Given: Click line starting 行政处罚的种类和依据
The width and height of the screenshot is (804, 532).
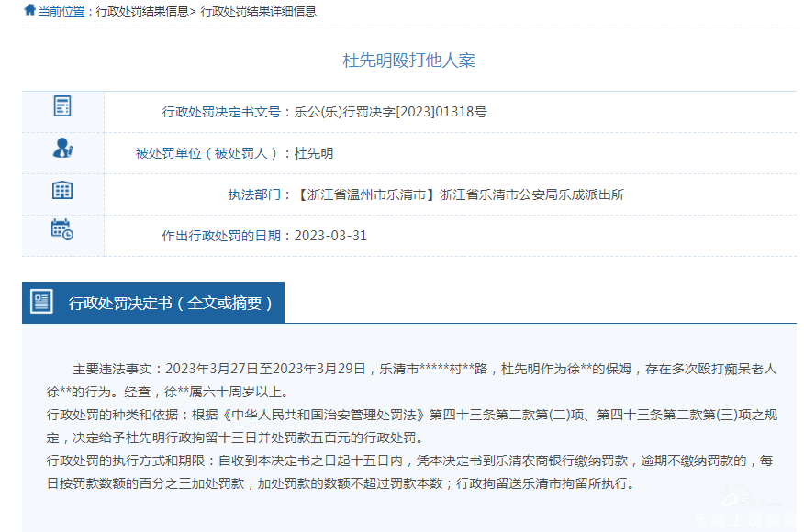Looking at the screenshot, I should pos(412,415).
